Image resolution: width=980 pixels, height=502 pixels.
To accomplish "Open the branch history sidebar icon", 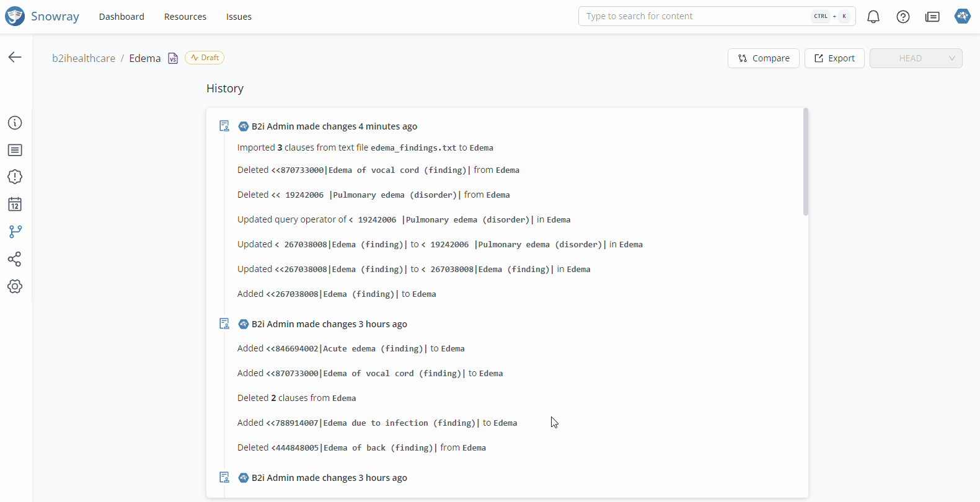I will 15,232.
